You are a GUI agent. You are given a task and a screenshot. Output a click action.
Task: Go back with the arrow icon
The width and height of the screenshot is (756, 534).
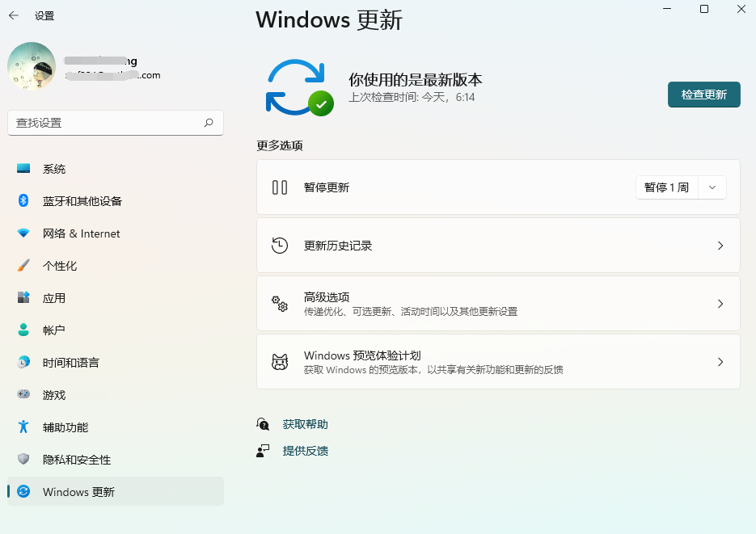point(14,15)
